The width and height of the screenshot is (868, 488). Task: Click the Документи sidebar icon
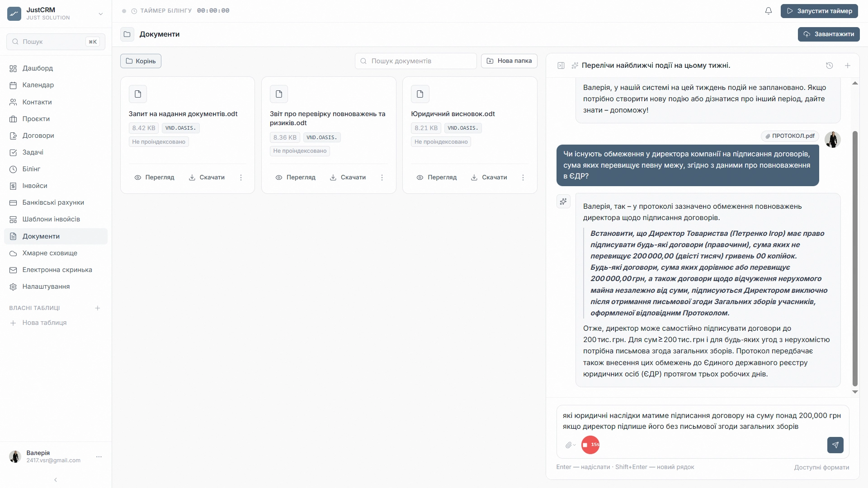pyautogui.click(x=13, y=236)
